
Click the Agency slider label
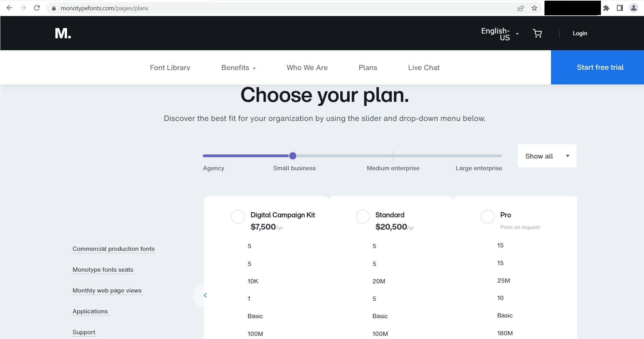coord(214,168)
